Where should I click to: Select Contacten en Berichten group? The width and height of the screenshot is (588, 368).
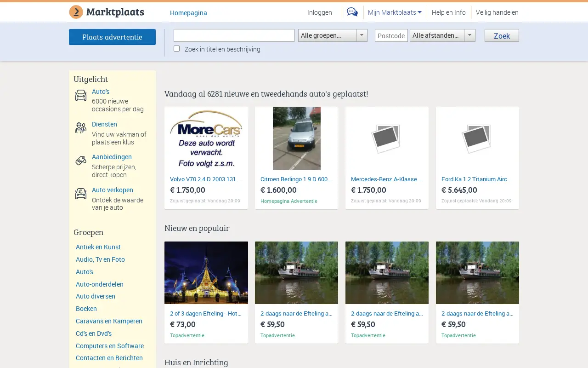coord(109,358)
